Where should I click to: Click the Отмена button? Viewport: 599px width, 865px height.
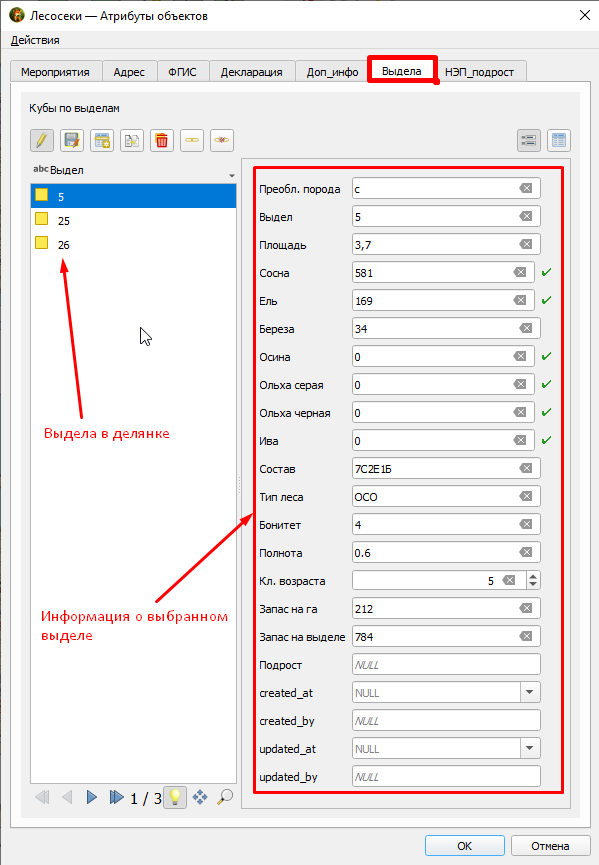click(550, 846)
